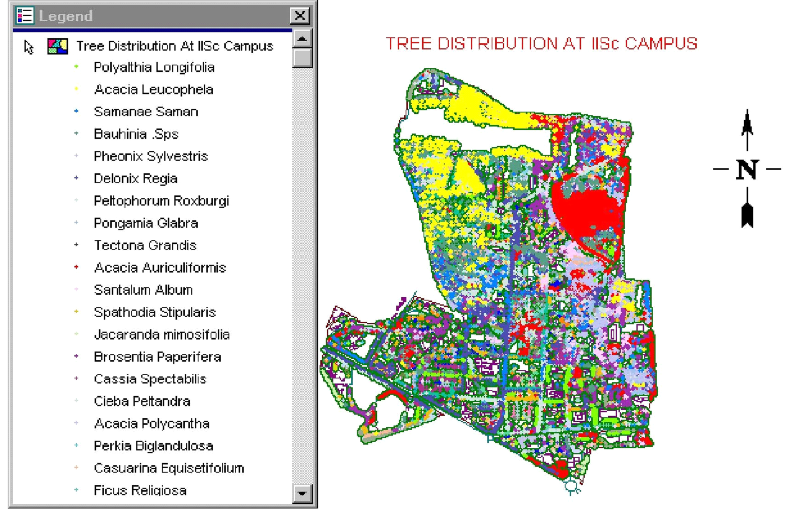Click the legend scrollbar thumb
This screenshot has height=510, width=812.
coord(302,58)
